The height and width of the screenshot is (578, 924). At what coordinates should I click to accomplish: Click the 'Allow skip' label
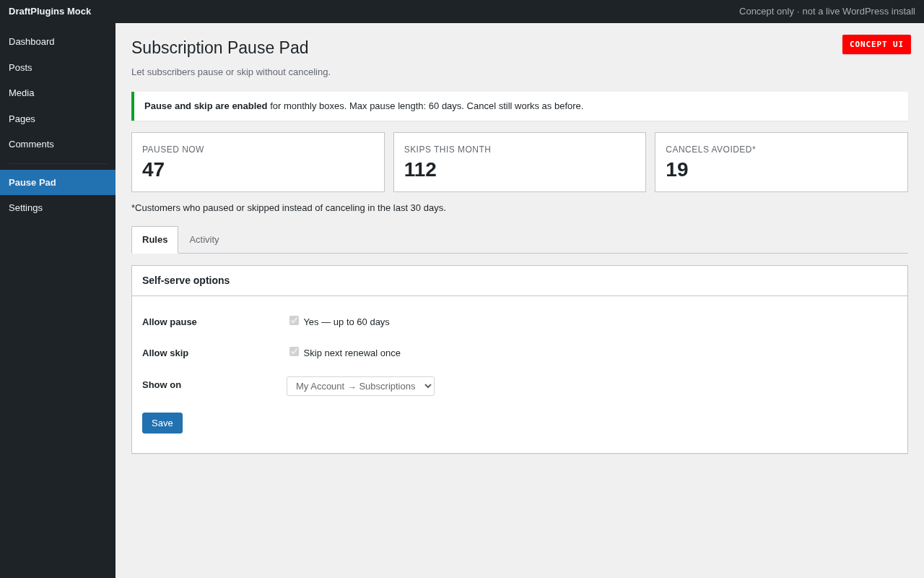165,353
